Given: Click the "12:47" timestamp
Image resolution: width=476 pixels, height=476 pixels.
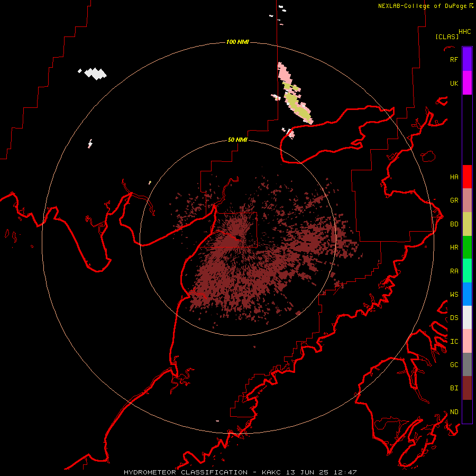Looking at the screenshot, I should [344, 472].
